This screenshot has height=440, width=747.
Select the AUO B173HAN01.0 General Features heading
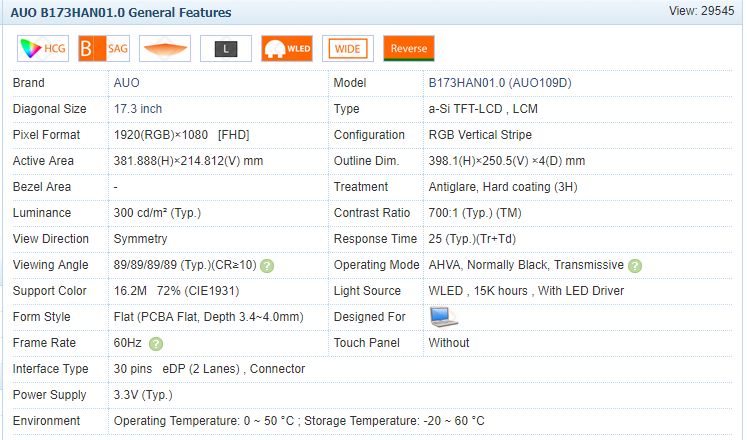121,12
